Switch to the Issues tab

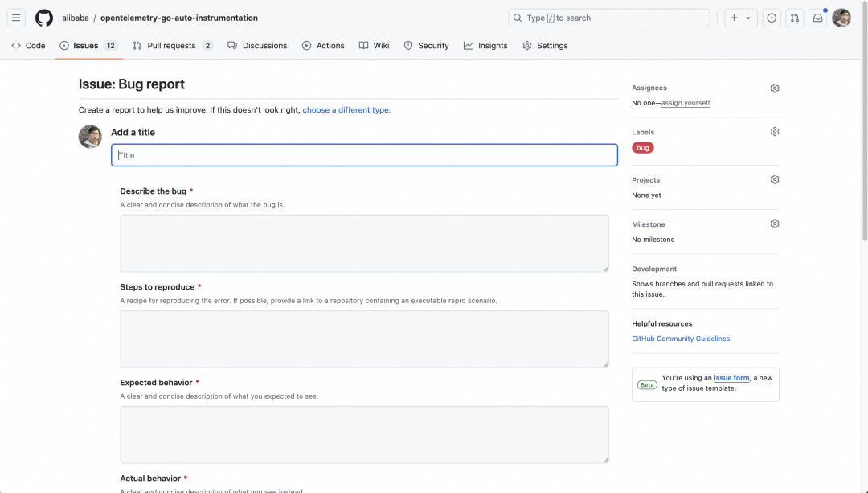(88, 45)
